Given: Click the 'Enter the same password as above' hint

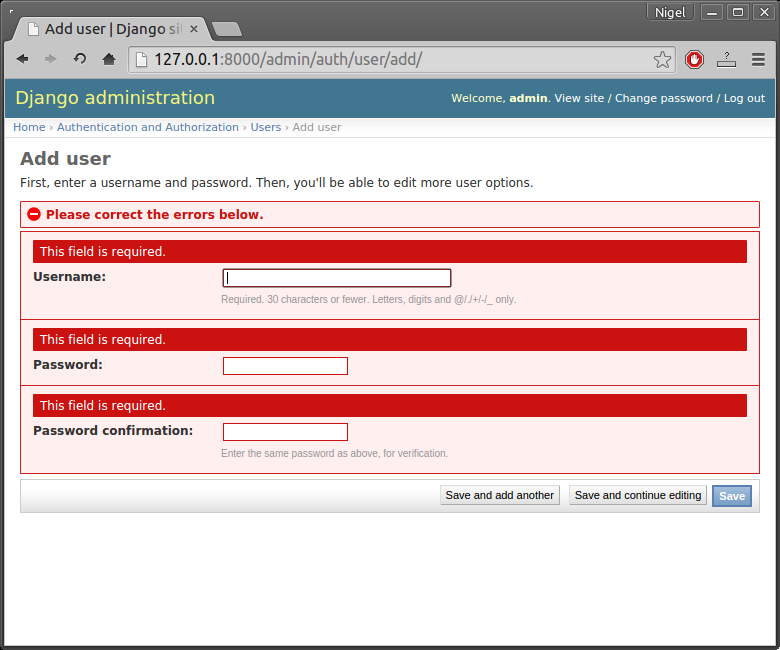Looking at the screenshot, I should [334, 453].
